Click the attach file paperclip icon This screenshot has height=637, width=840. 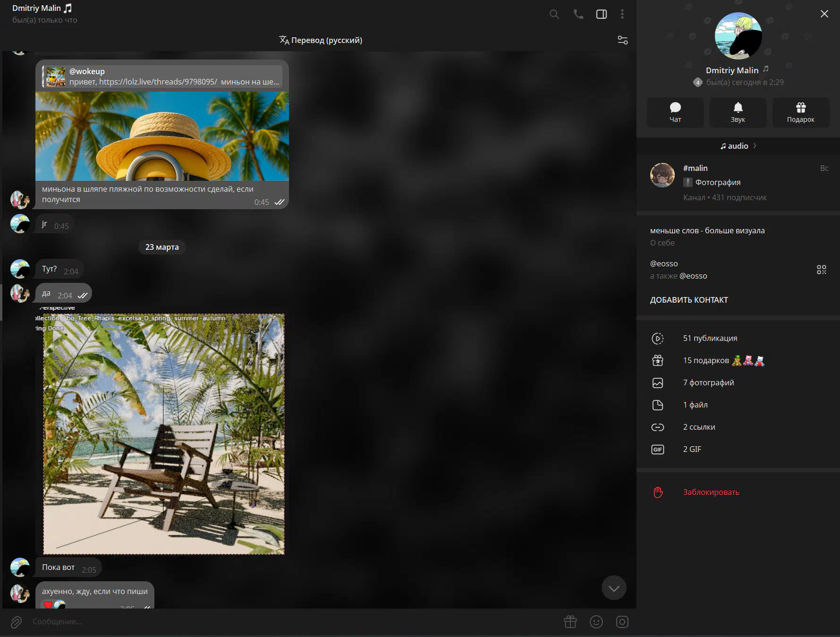click(16, 622)
